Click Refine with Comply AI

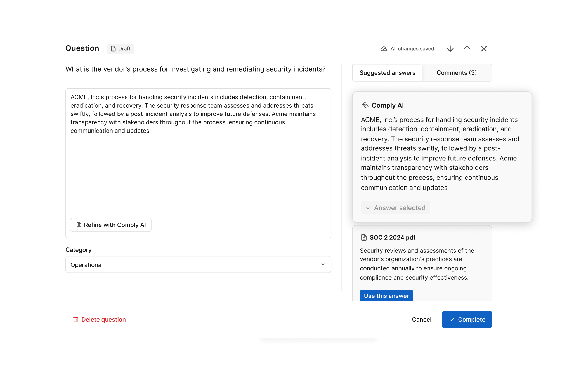click(x=110, y=225)
